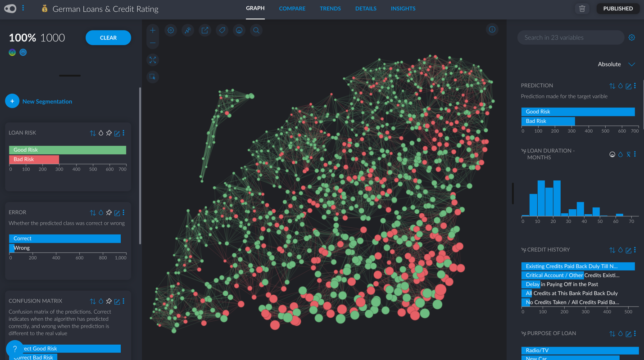Export graph with the share icon
Viewport: 644px width, 360px height.
(205, 30)
